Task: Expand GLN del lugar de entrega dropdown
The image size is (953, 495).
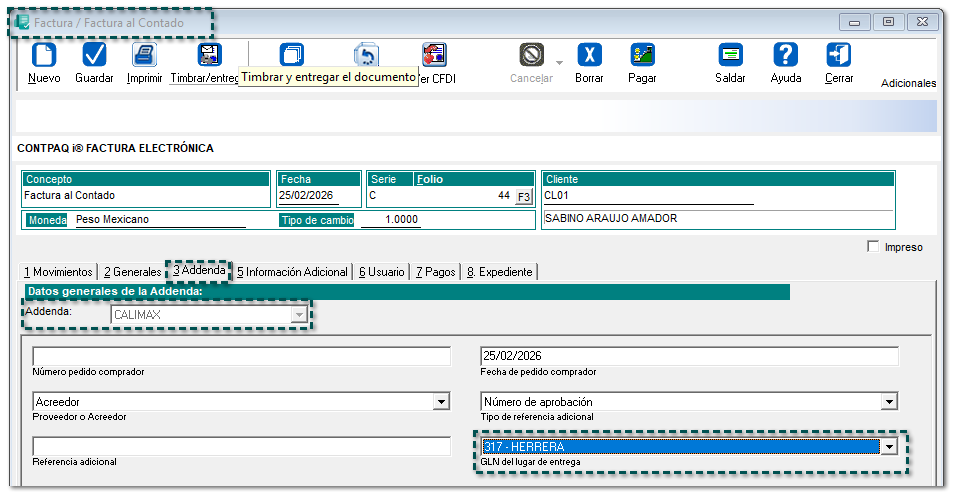Action: 889,447
